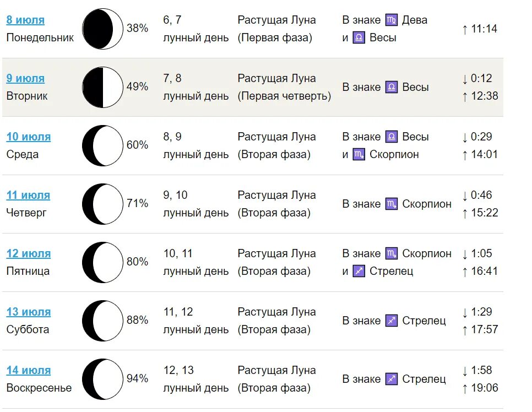Open the 11 июля date link
This screenshot has width=532, height=412.
click(x=28, y=195)
